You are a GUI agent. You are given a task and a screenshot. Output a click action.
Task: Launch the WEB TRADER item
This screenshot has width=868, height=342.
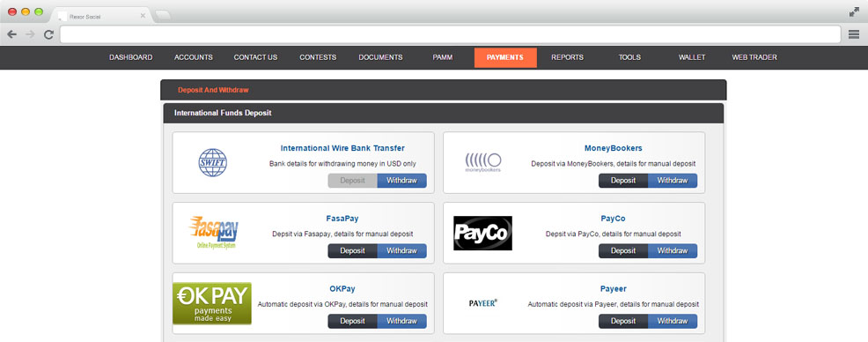pyautogui.click(x=754, y=57)
